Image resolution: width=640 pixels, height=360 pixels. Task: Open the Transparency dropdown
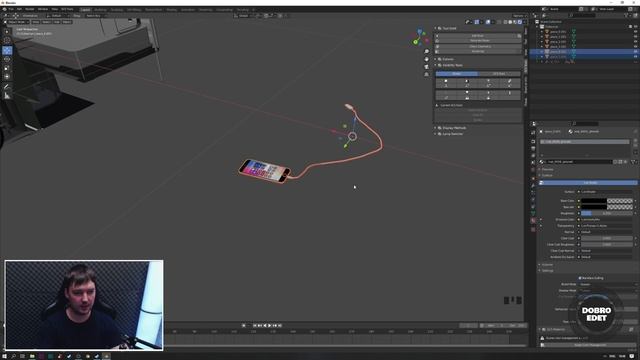pyautogui.click(x=607, y=226)
